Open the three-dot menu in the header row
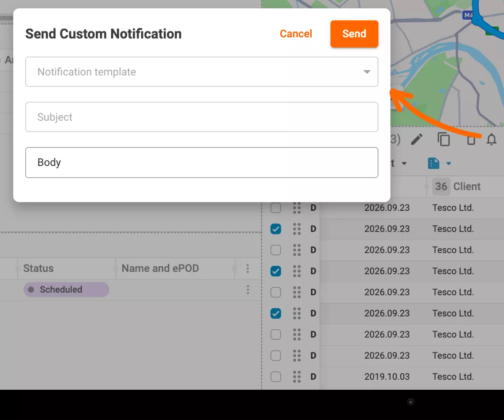Screen dimensions: 504x420 [x=248, y=268]
